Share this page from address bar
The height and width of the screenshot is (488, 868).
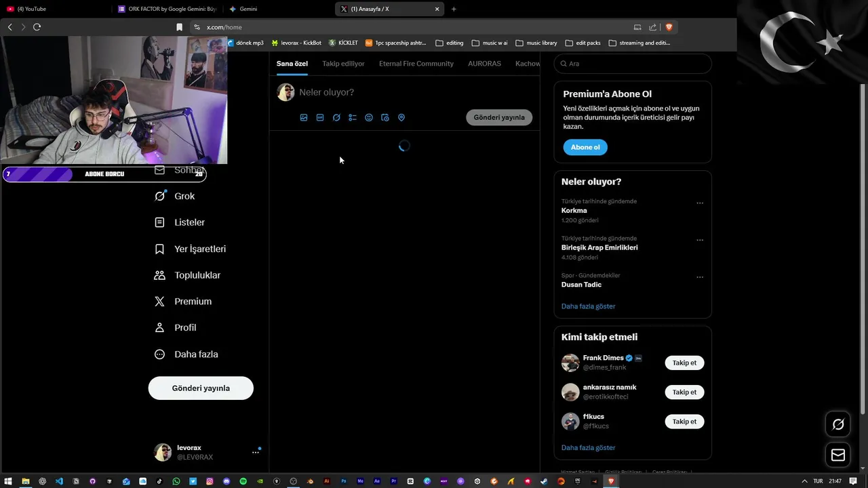(652, 27)
